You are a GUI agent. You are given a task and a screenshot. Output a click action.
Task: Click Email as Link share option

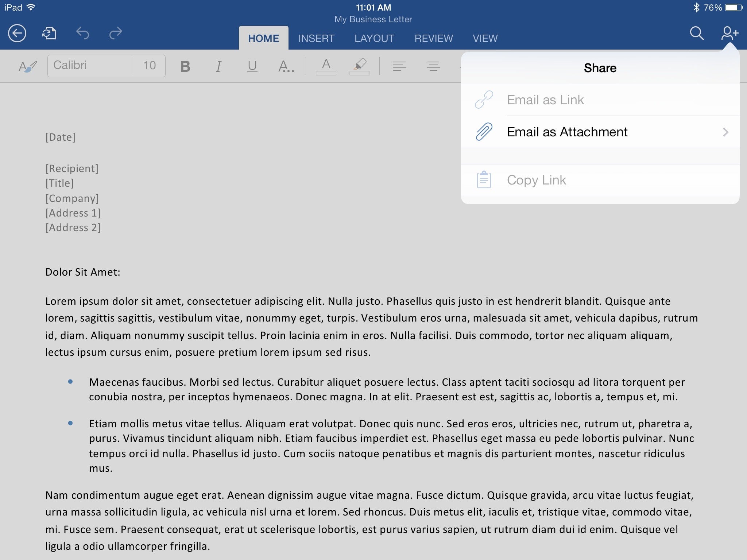(x=600, y=100)
